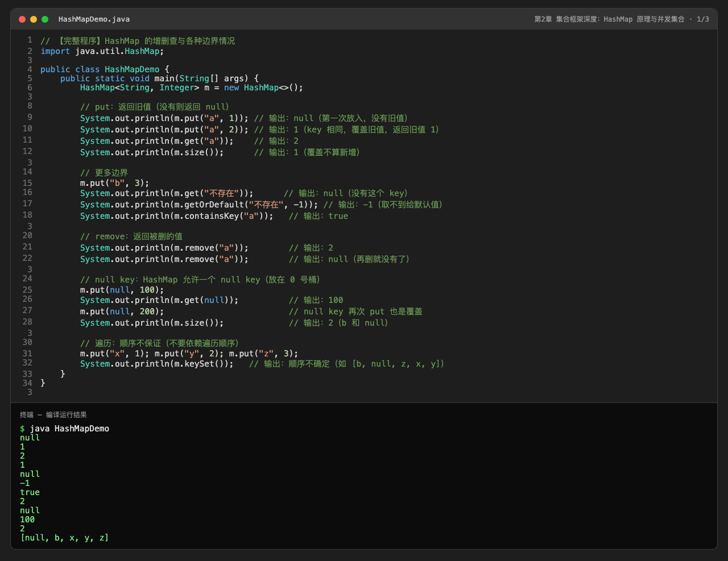Click the println line with m.get("a")
The width and height of the screenshot is (728, 561).
click(x=189, y=141)
